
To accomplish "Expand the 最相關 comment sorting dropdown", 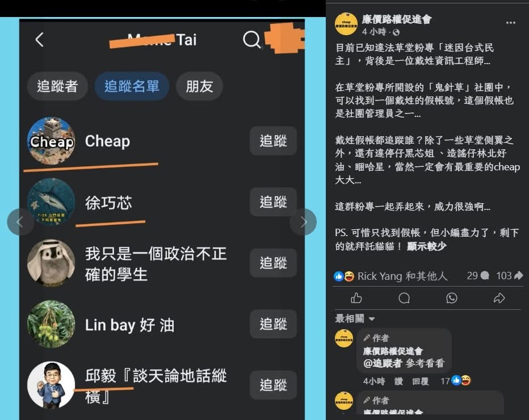I will click(x=355, y=318).
